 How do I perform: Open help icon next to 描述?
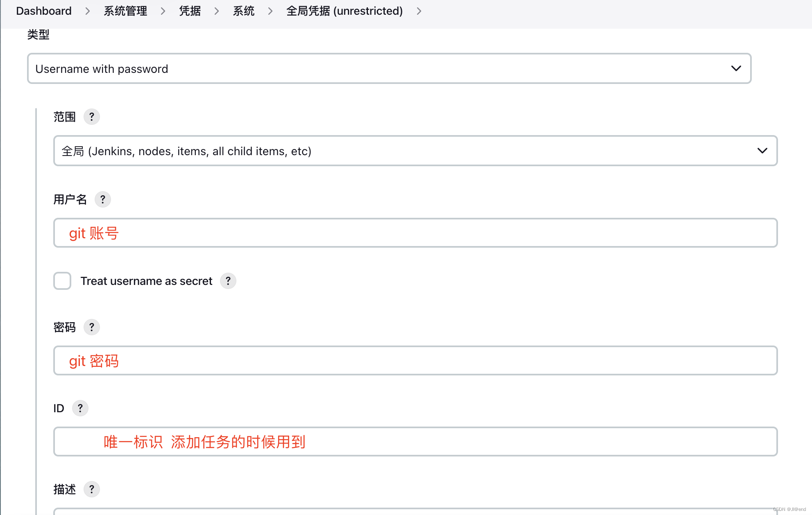coord(92,489)
